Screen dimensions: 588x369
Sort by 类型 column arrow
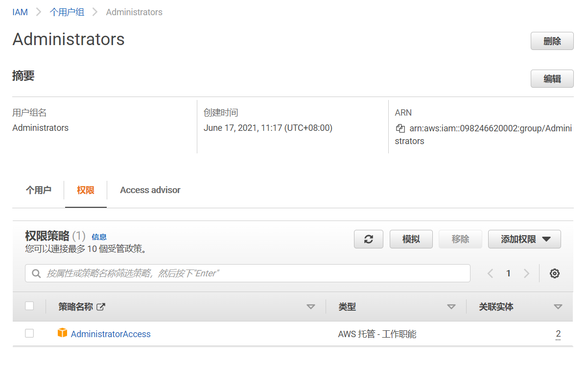pos(451,307)
